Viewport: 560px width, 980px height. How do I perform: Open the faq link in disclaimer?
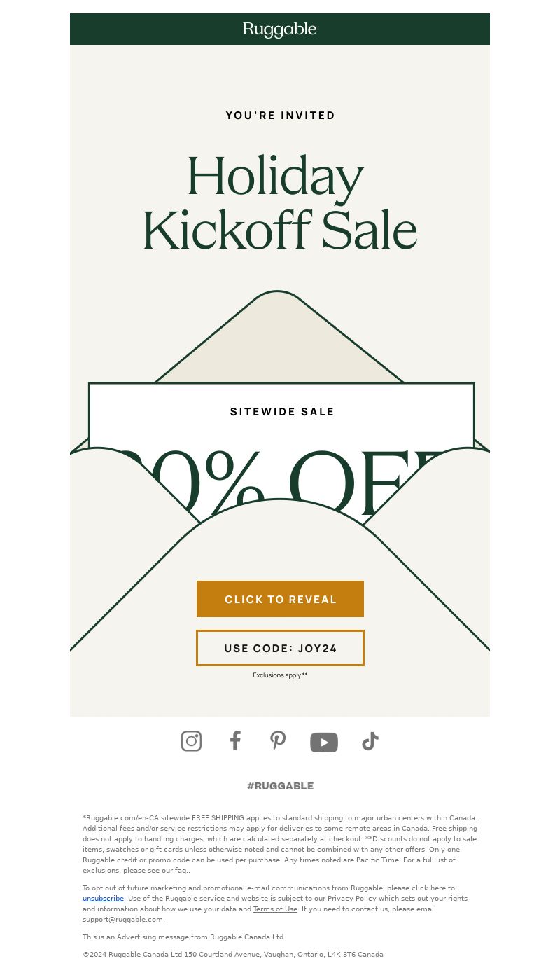pyautogui.click(x=181, y=870)
